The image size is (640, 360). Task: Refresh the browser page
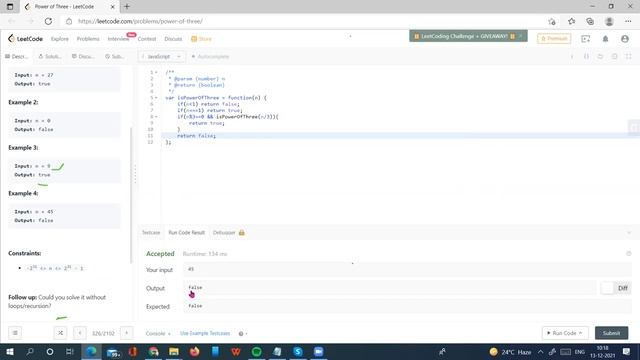point(48,21)
